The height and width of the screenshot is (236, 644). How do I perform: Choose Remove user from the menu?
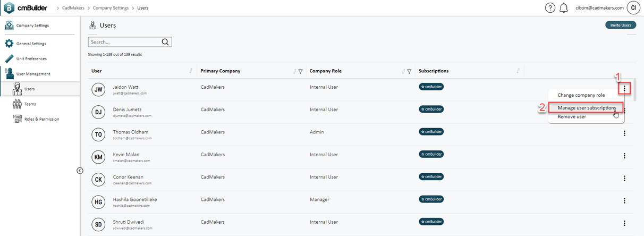[x=572, y=116]
